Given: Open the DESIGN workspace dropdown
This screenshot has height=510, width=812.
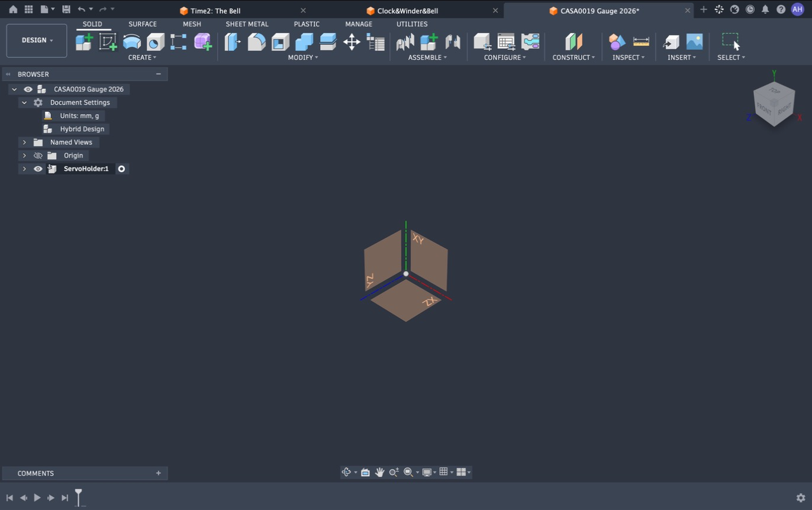Looking at the screenshot, I should 37,40.
